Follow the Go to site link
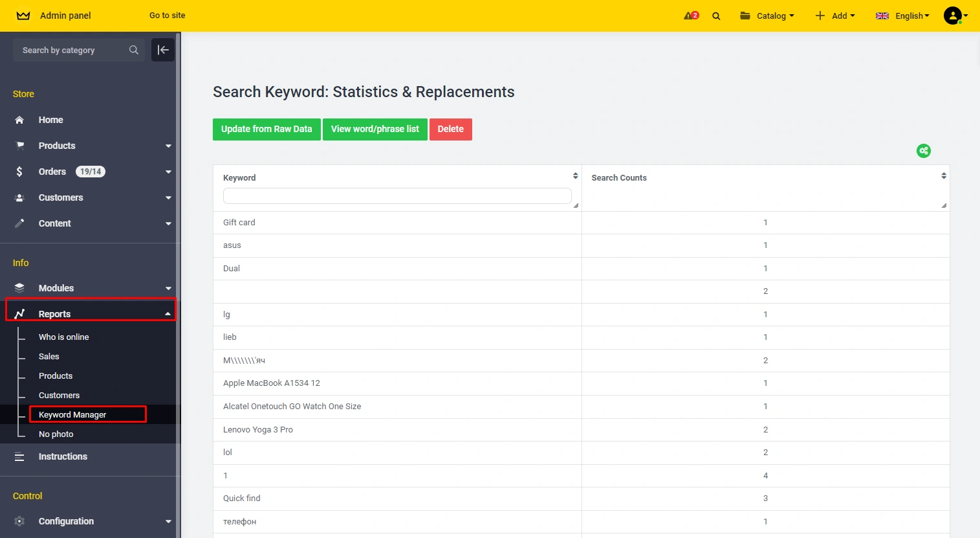 point(167,16)
